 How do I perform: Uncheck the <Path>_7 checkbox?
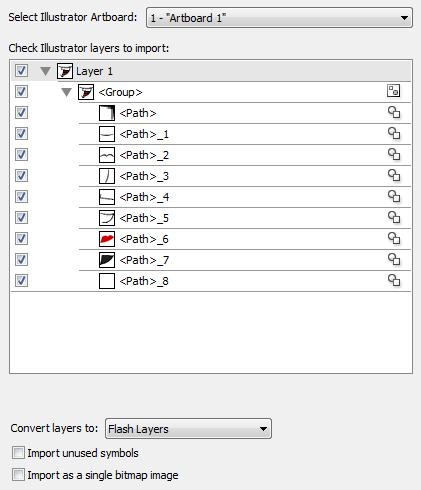[21, 260]
